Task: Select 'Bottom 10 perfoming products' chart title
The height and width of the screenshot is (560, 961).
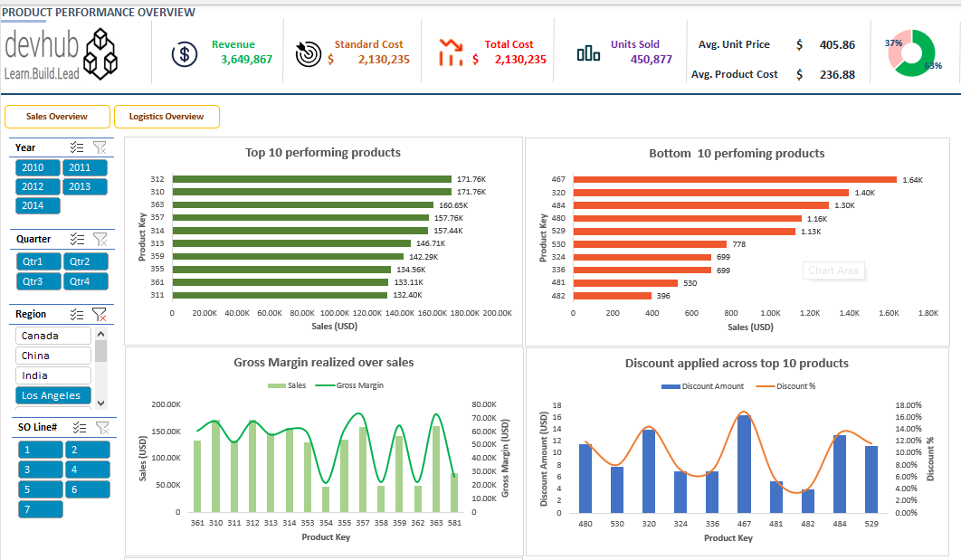Action: 737,153
